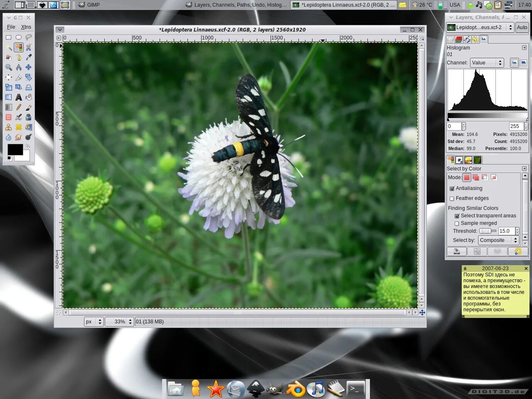Image resolution: width=532 pixels, height=399 pixels.
Task: Set mode to add to selection
Action: point(476,177)
